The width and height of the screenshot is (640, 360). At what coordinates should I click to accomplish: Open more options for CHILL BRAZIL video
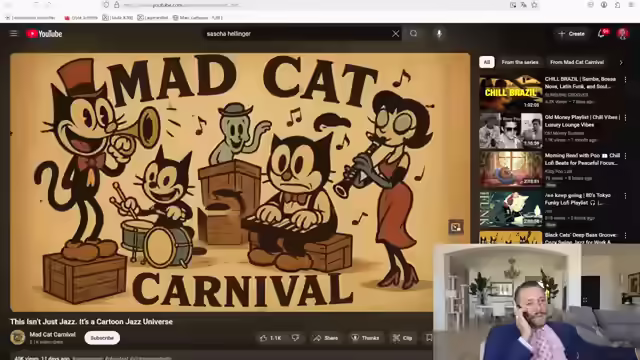[625, 80]
